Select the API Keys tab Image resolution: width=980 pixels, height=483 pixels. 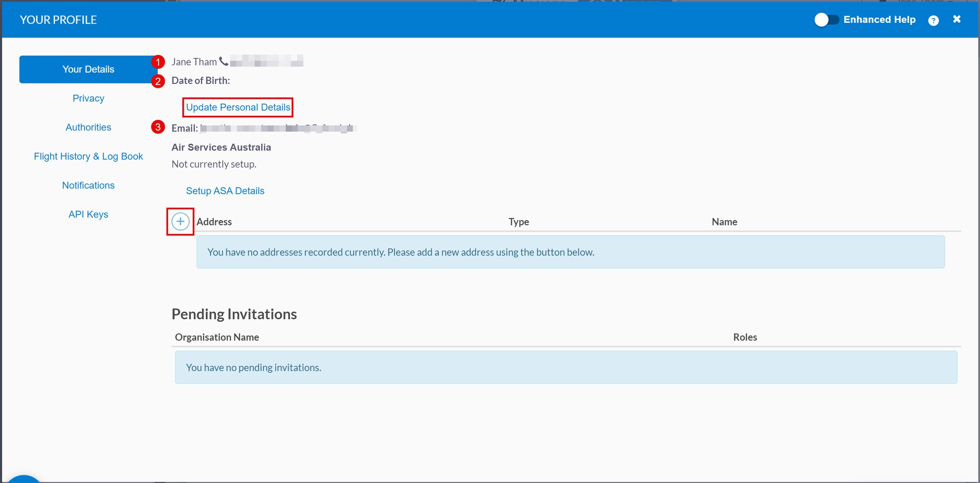pyautogui.click(x=88, y=214)
